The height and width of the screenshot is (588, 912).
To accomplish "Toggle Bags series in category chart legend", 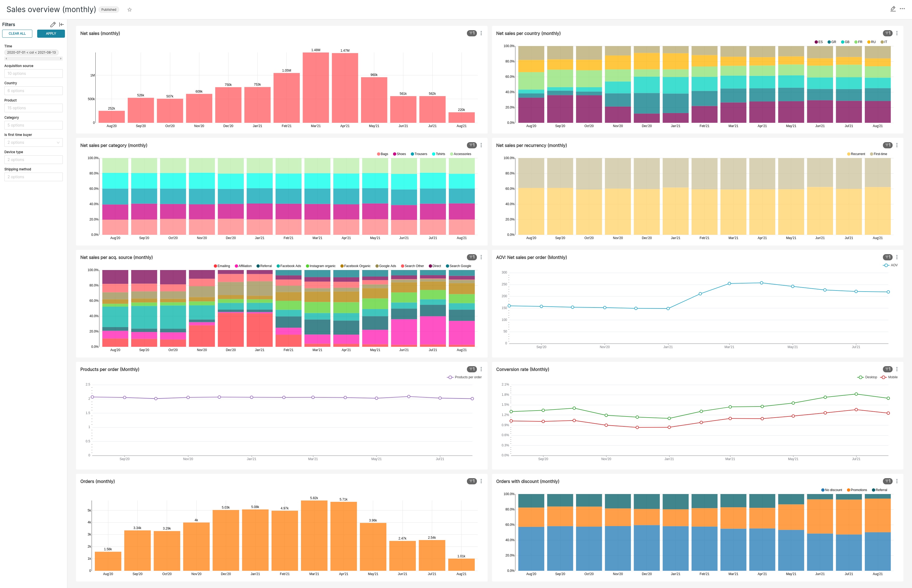I will tap(383, 154).
